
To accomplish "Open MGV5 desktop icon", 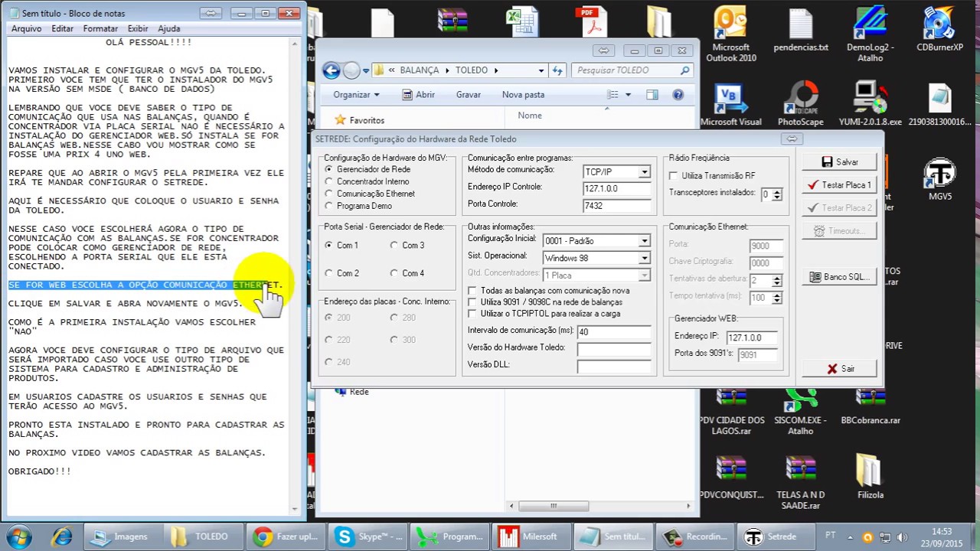I will click(939, 180).
